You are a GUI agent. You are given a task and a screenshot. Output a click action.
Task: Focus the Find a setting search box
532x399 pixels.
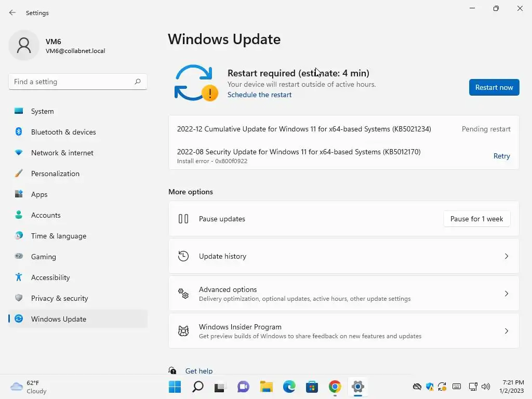(78, 82)
